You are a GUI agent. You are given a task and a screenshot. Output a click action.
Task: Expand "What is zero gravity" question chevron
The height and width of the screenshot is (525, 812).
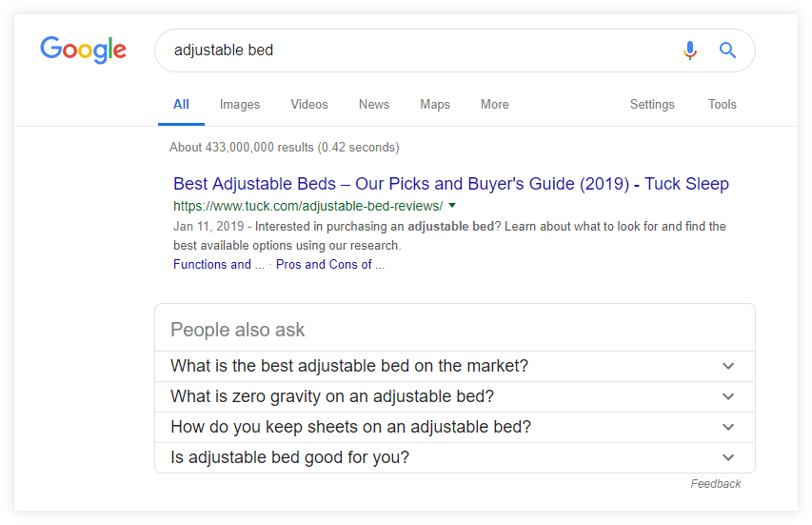coord(728,396)
